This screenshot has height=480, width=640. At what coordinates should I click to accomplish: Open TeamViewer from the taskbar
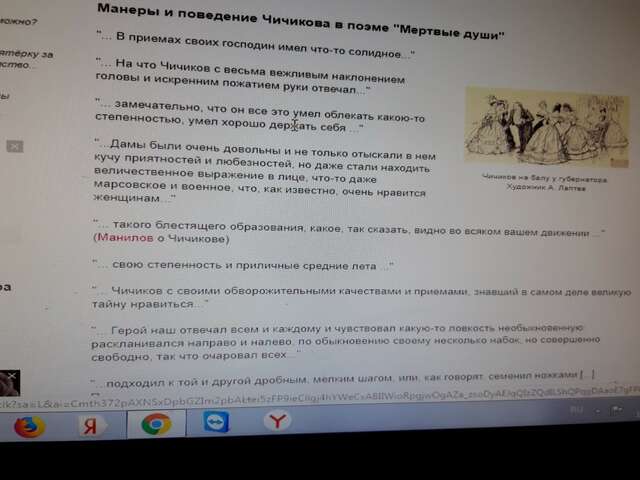point(216,422)
